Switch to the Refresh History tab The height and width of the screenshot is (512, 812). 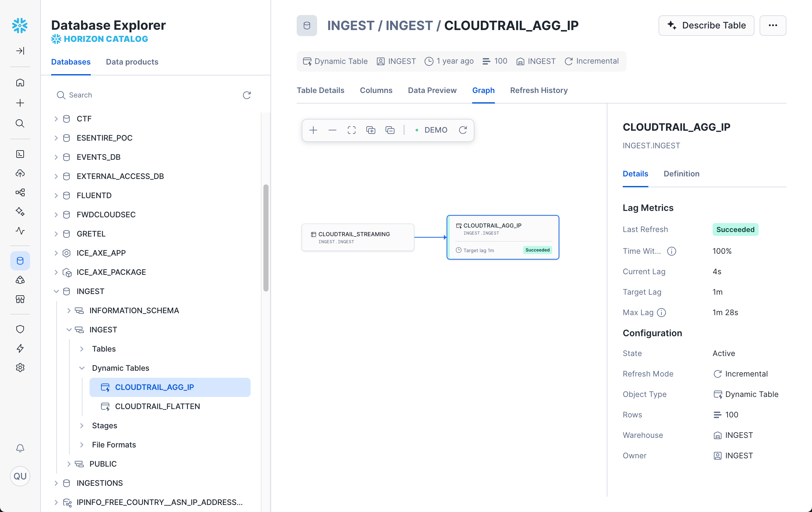click(539, 90)
